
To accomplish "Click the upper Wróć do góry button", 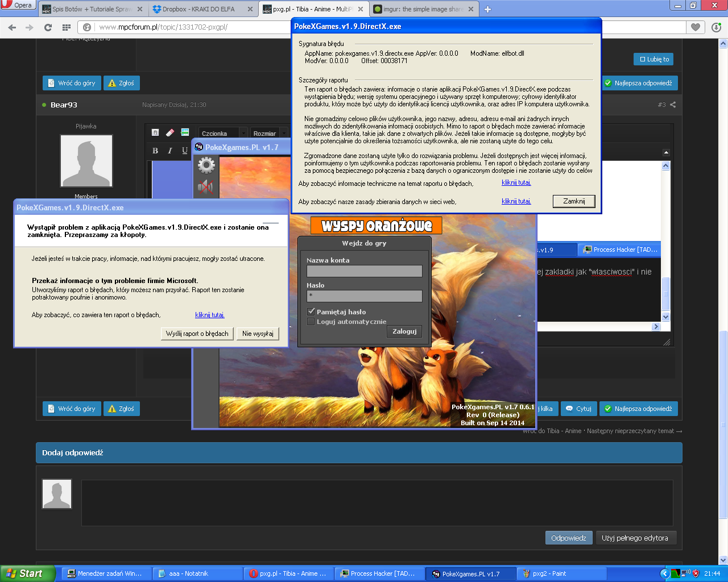I will pos(72,83).
